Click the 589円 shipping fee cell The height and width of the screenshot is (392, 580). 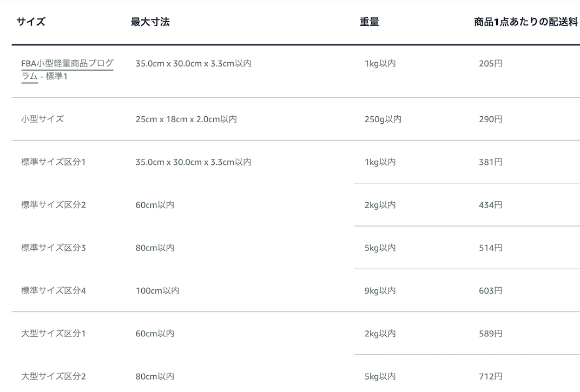point(490,334)
